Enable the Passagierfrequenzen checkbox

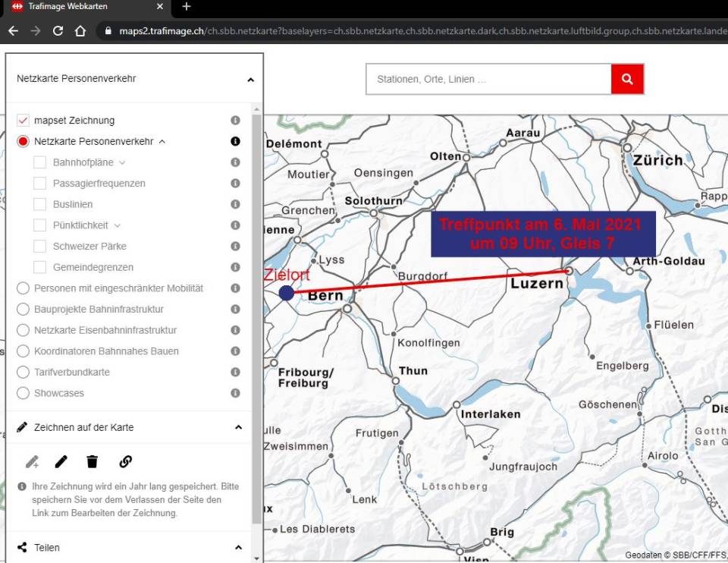[40, 183]
